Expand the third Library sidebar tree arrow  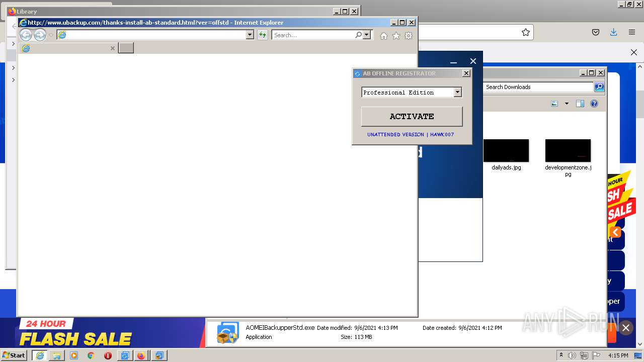click(x=13, y=79)
